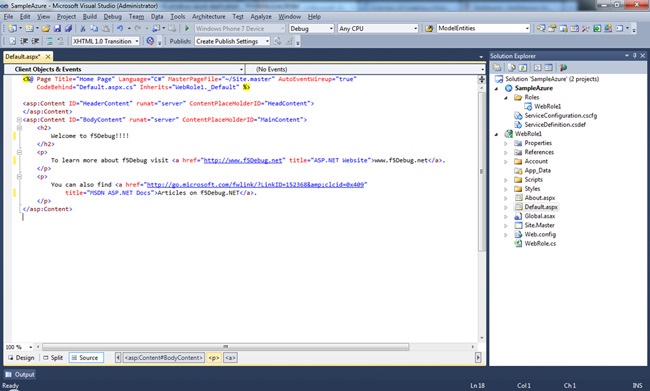Click the validation target browser icon
This screenshot has width=650, height=391.
(150, 41)
